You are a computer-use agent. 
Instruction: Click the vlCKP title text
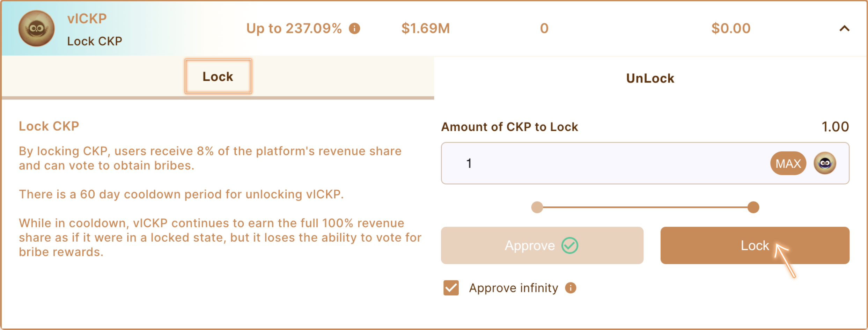(87, 19)
